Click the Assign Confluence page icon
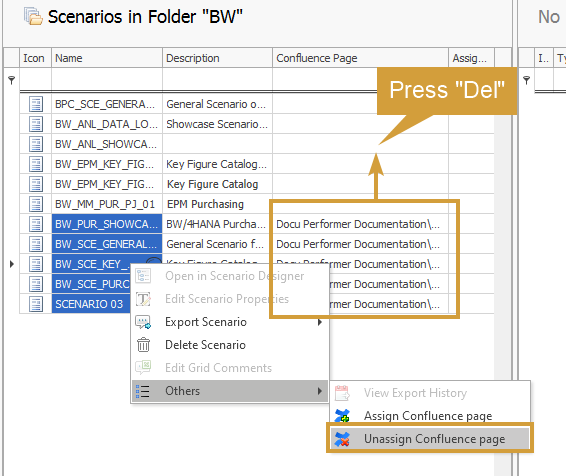Screen dimensions: 566x476 pos(342,416)
